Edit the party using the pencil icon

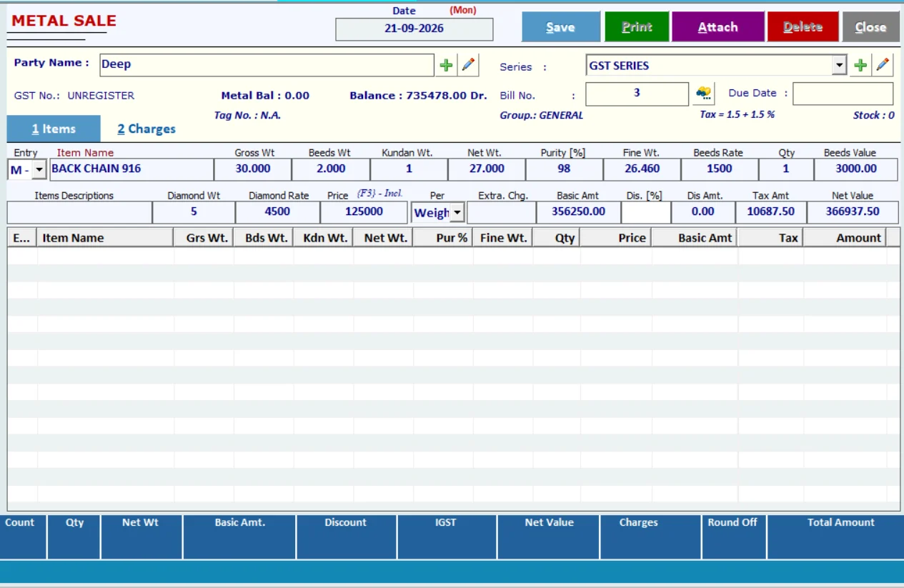click(468, 65)
